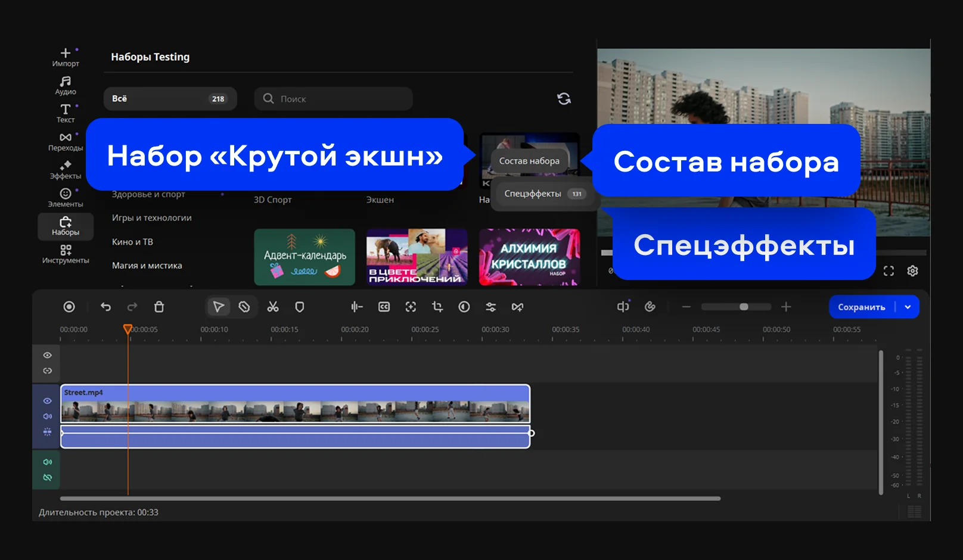Open the Элементы section
The width and height of the screenshot is (963, 560).
[x=66, y=198]
